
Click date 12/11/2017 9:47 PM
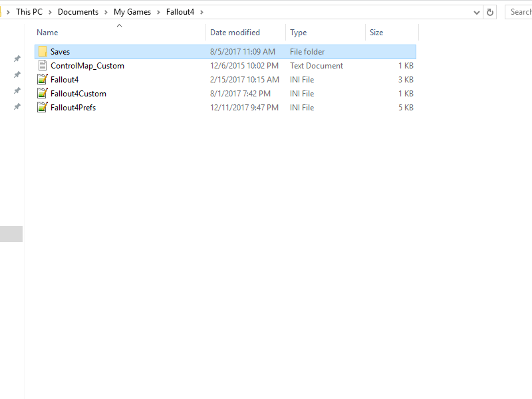(244, 107)
